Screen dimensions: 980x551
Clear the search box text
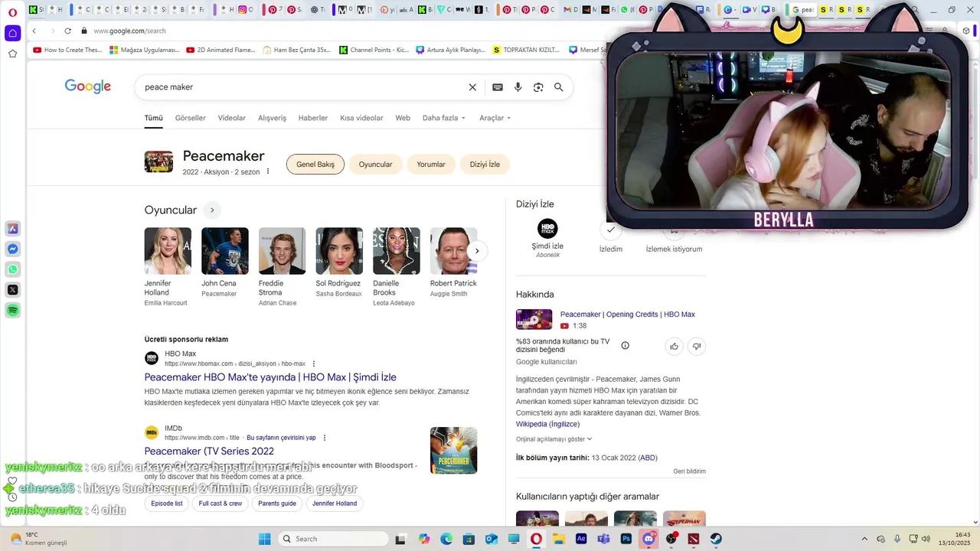coord(472,87)
